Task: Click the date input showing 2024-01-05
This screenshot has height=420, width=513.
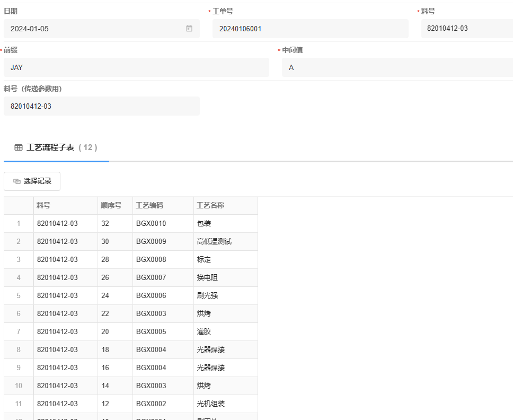Action: [x=95, y=29]
